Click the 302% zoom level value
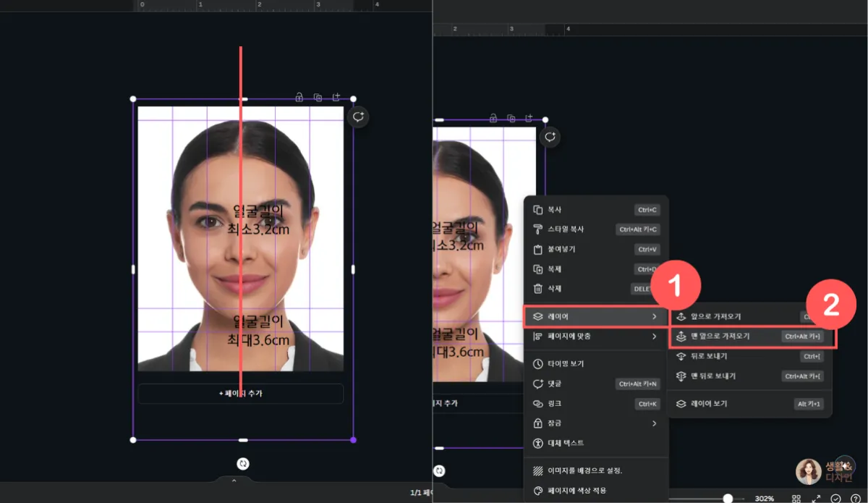 (x=765, y=499)
